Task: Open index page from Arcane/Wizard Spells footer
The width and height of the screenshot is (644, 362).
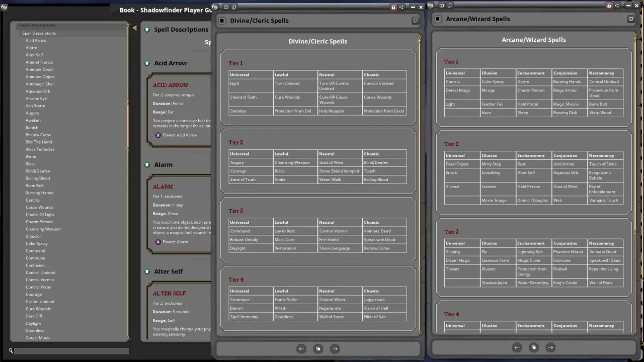Action: coord(533,347)
